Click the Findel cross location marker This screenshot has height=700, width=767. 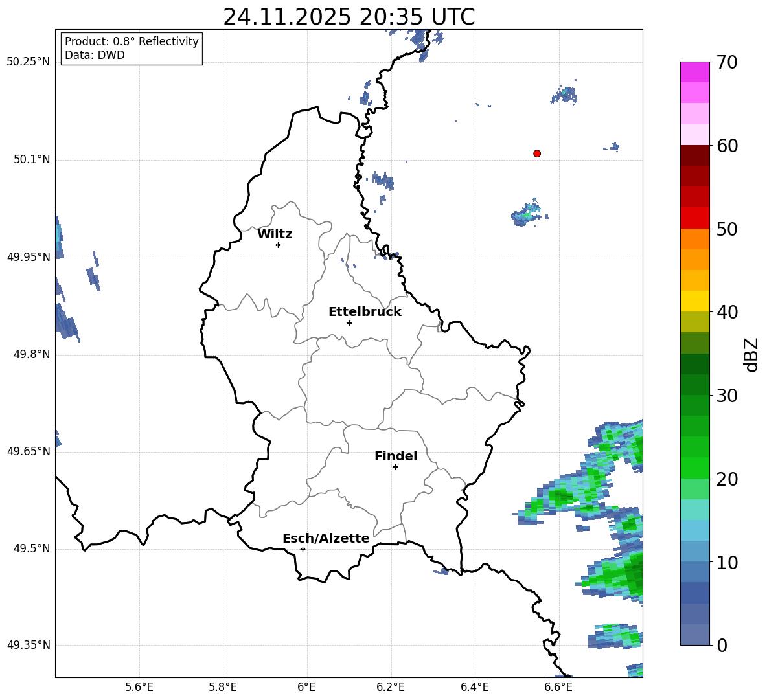[395, 467]
